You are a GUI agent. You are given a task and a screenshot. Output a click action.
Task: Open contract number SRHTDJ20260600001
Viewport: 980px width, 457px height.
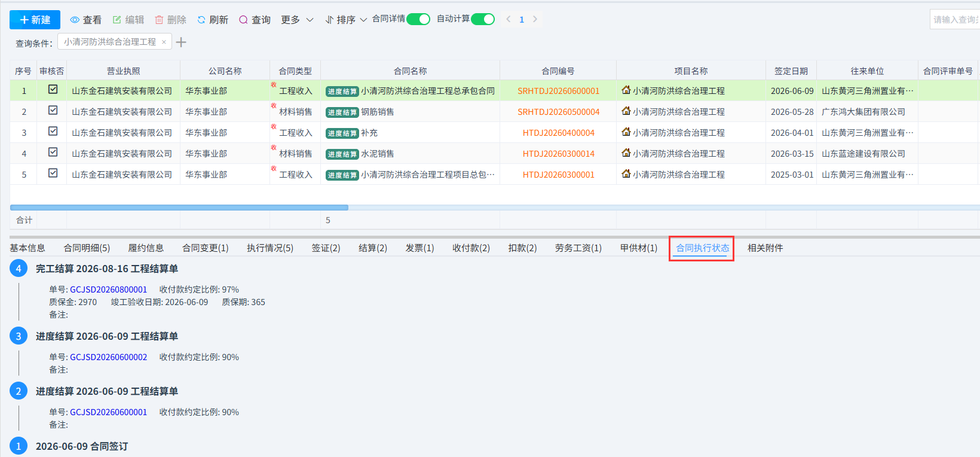point(558,91)
